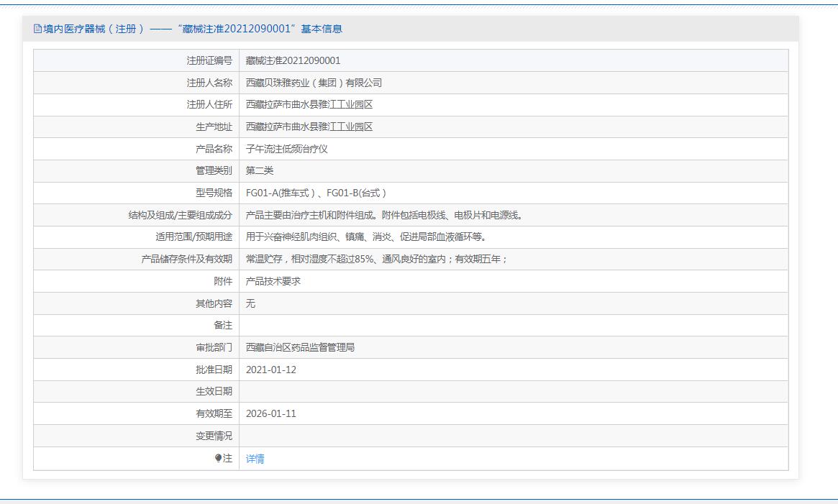Click the empty 备注 value cell

(x=513, y=325)
